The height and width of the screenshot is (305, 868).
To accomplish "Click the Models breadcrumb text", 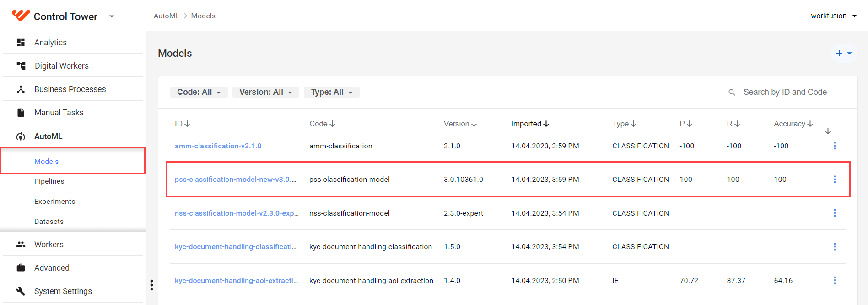I will (x=203, y=16).
